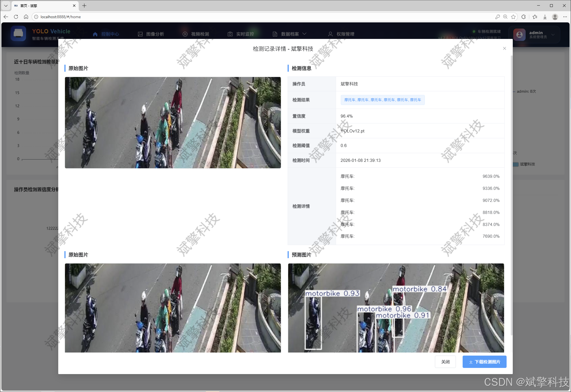This screenshot has width=571, height=392.
Task: Click the browser refresh icon
Action: click(16, 17)
